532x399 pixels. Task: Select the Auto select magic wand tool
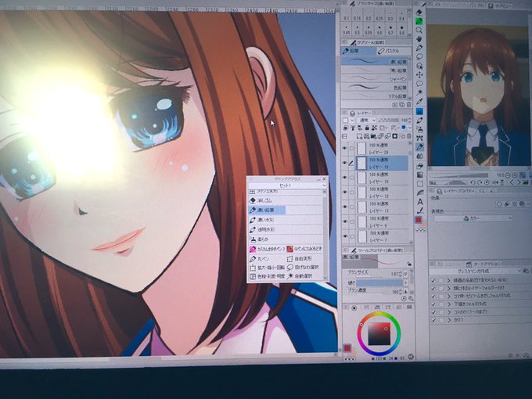[x=419, y=92]
